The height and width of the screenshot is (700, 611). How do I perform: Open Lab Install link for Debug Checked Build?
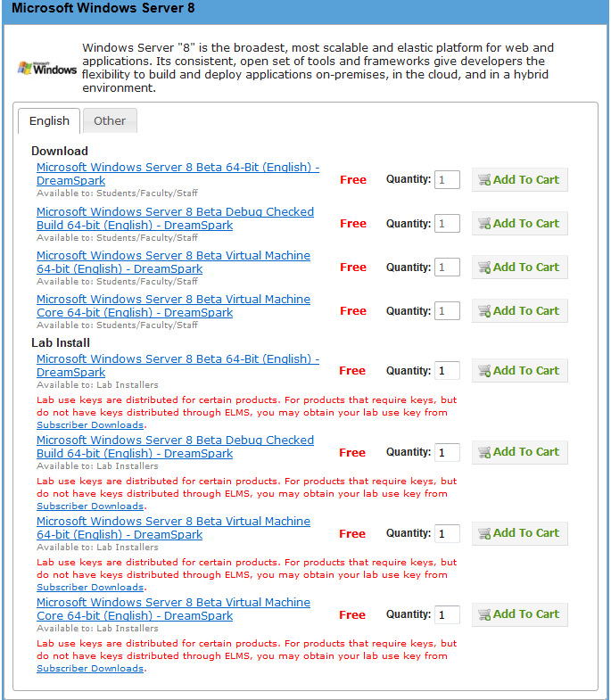pos(175,447)
